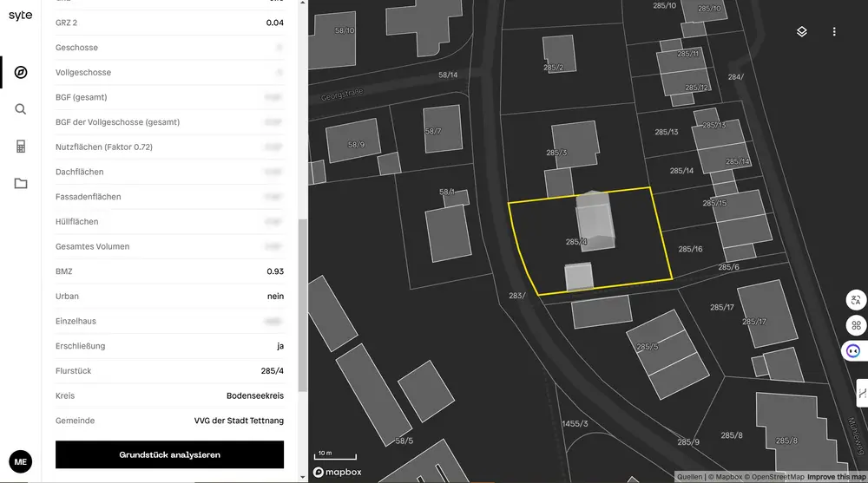Open the assistant face widget

(854, 351)
